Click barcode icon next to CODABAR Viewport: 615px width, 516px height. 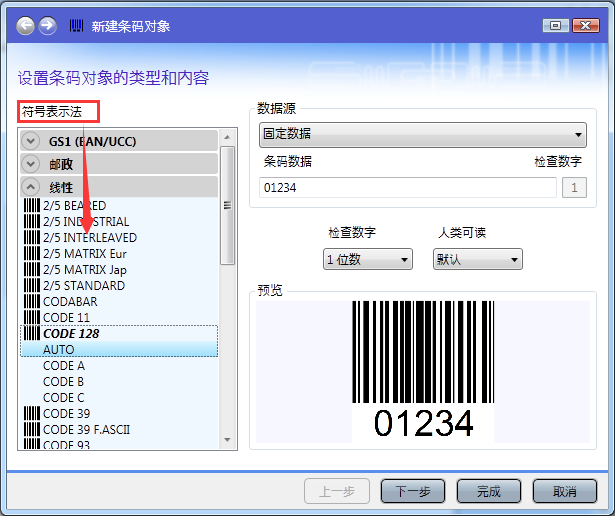click(x=32, y=302)
